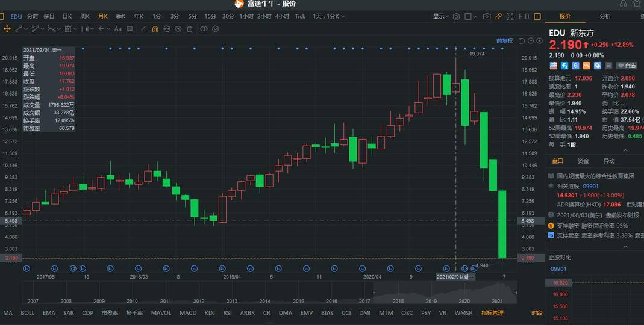Click the US flag market icon
Image resolution: width=644 pixels, height=325 pixels.
click(553, 66)
